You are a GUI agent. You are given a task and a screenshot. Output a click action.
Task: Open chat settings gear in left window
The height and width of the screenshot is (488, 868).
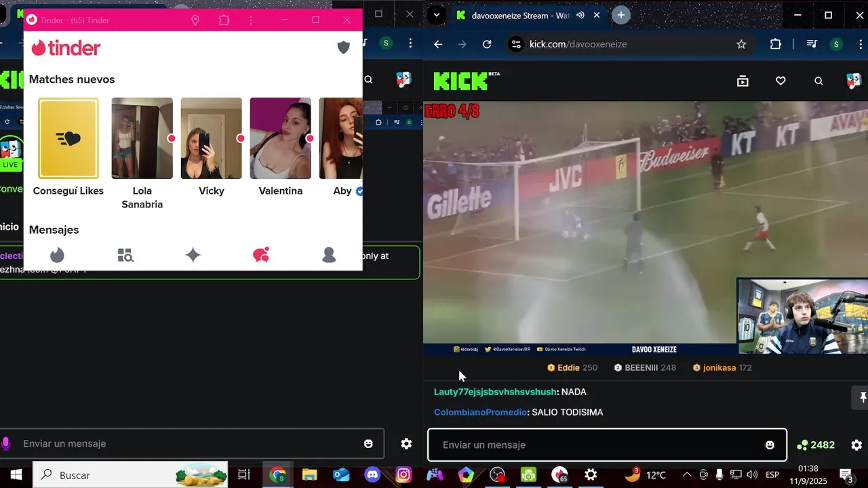click(x=406, y=443)
